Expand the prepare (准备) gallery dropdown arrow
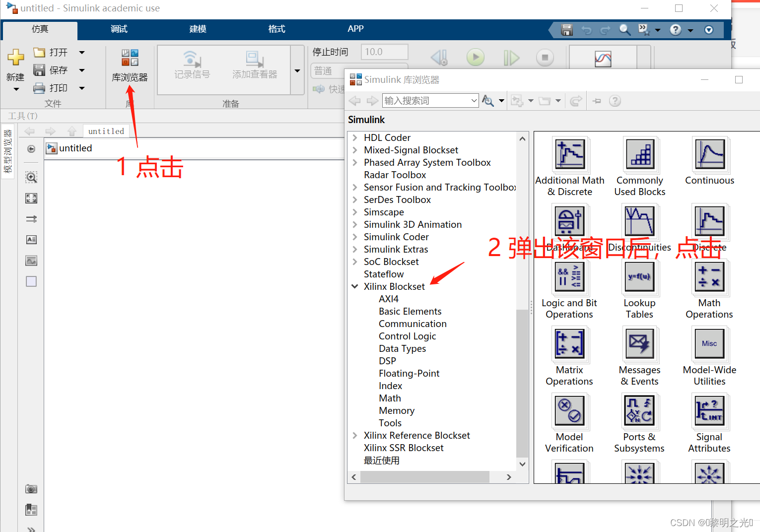Viewport: 760px width, 532px height. 297,70
